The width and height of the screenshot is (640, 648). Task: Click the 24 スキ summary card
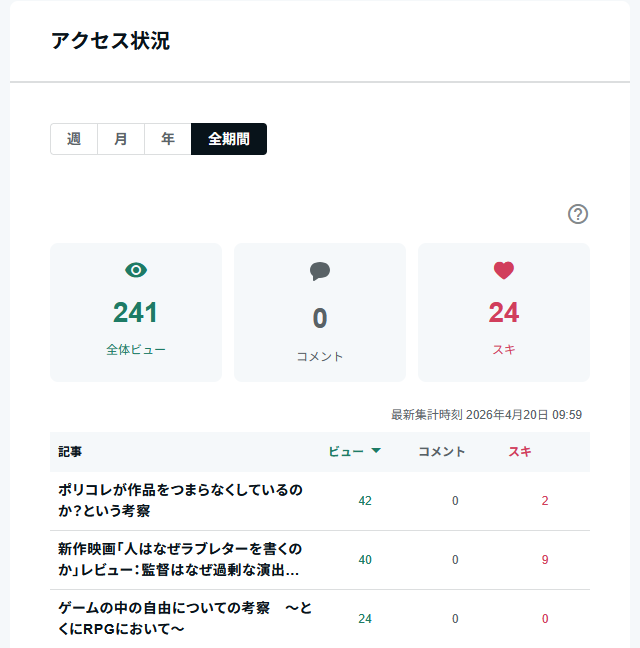(504, 312)
